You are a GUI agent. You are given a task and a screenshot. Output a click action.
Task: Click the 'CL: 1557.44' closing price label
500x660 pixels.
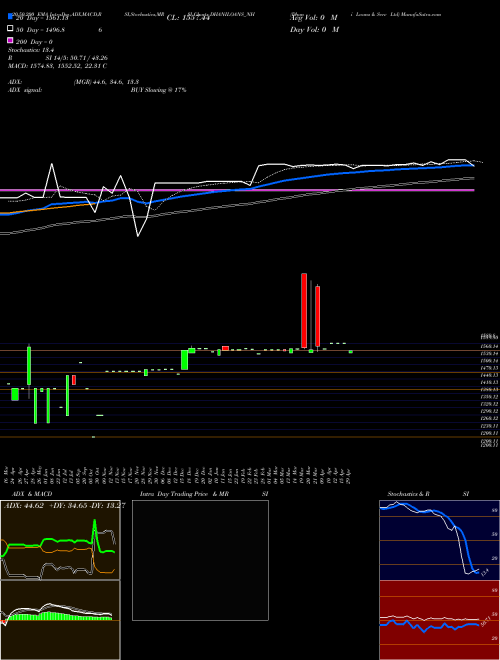[x=188, y=18]
